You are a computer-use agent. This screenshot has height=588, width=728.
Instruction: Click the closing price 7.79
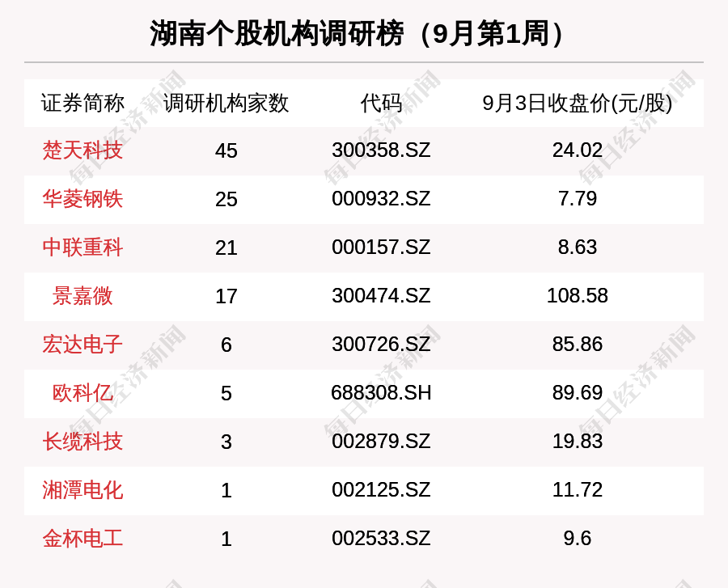577,199
